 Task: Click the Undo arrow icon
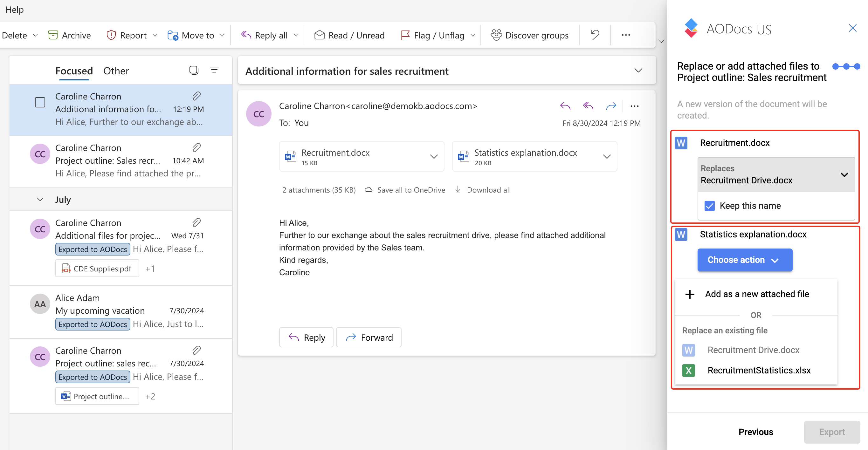point(595,35)
